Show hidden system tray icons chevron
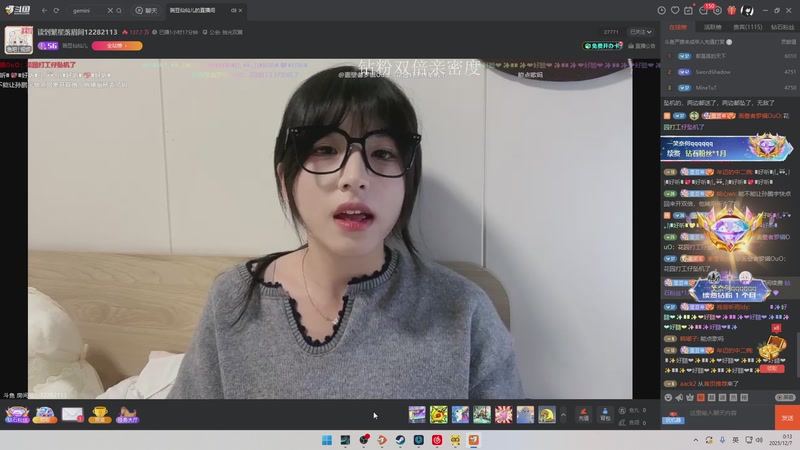800x450 pixels. [x=695, y=440]
